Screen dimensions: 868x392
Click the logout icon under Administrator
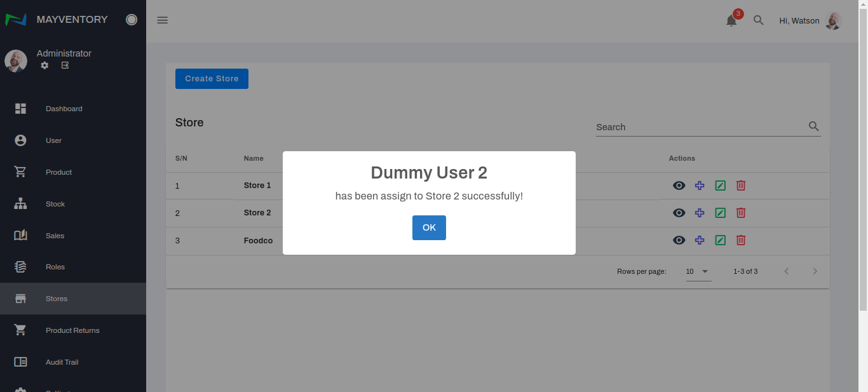coord(65,65)
